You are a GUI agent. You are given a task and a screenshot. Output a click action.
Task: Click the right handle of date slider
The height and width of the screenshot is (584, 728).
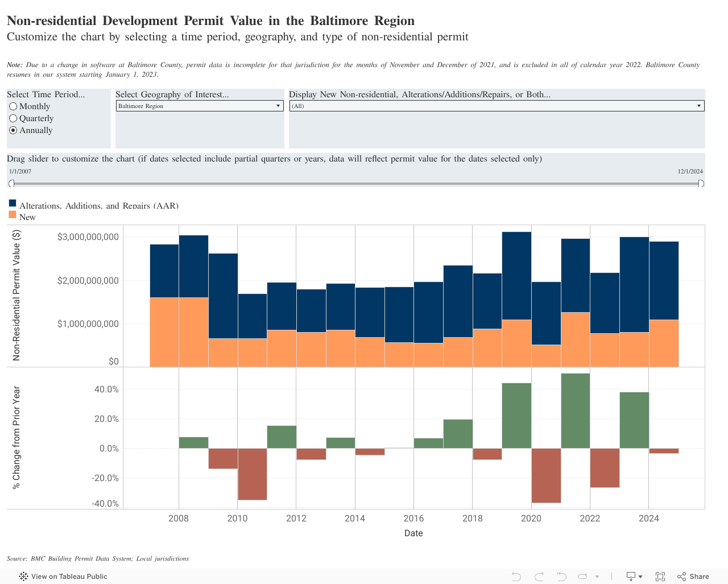(701, 184)
